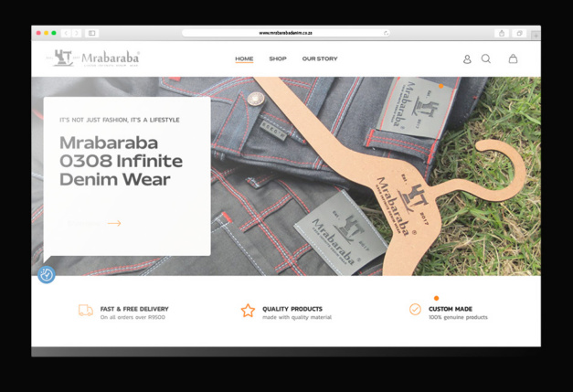Viewport: 573px width, 392px height.
Task: Click the tagline It's not just fashion
Action: pyautogui.click(x=120, y=120)
